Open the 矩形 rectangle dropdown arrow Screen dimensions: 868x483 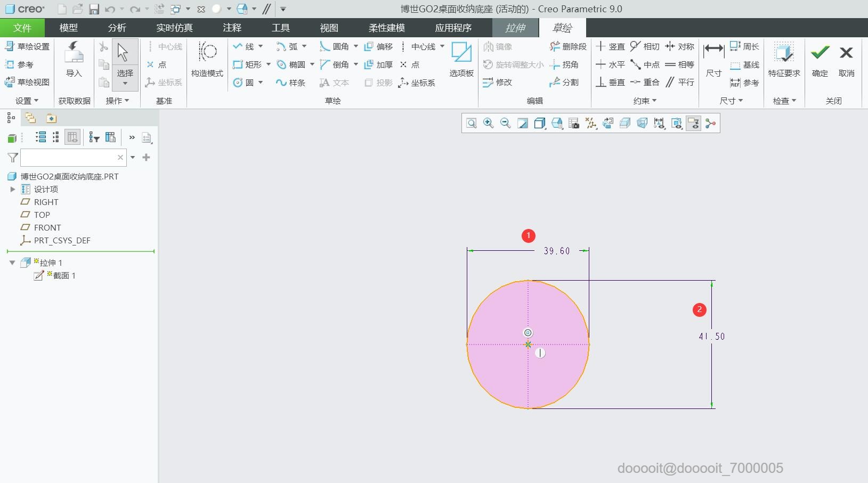point(269,64)
